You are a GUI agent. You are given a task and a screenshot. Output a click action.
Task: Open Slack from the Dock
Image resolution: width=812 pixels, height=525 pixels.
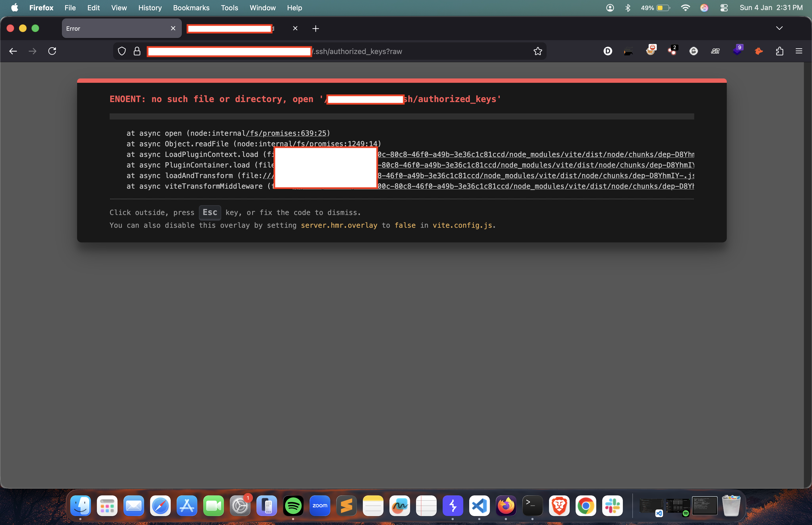[612, 505]
